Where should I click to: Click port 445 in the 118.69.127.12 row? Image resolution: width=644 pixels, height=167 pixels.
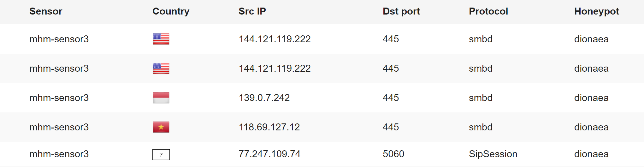point(391,127)
